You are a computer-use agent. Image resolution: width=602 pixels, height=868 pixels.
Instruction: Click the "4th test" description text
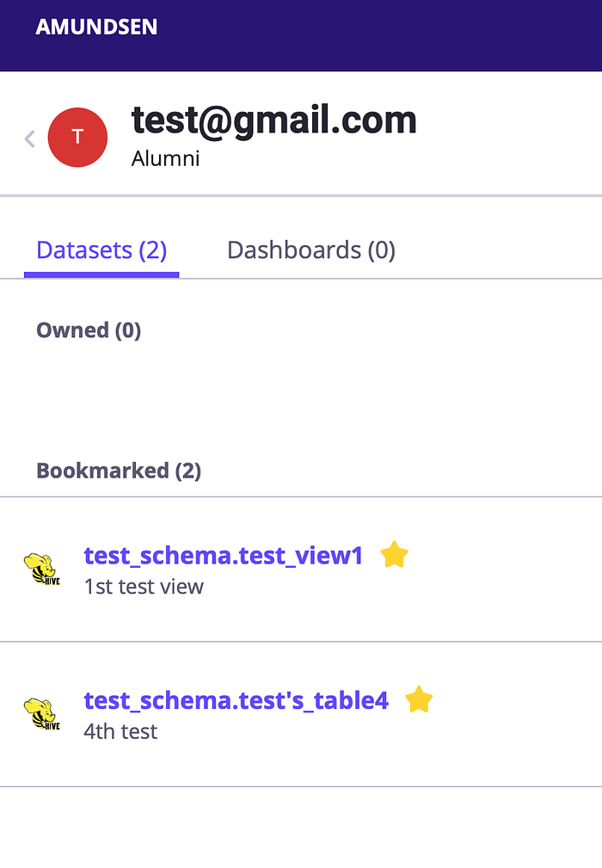point(120,731)
